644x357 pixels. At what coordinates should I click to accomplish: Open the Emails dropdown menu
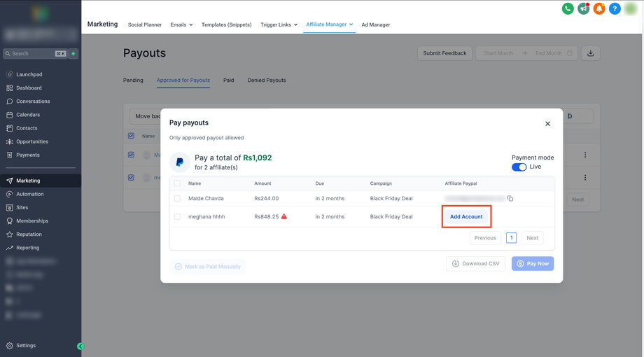click(x=181, y=24)
